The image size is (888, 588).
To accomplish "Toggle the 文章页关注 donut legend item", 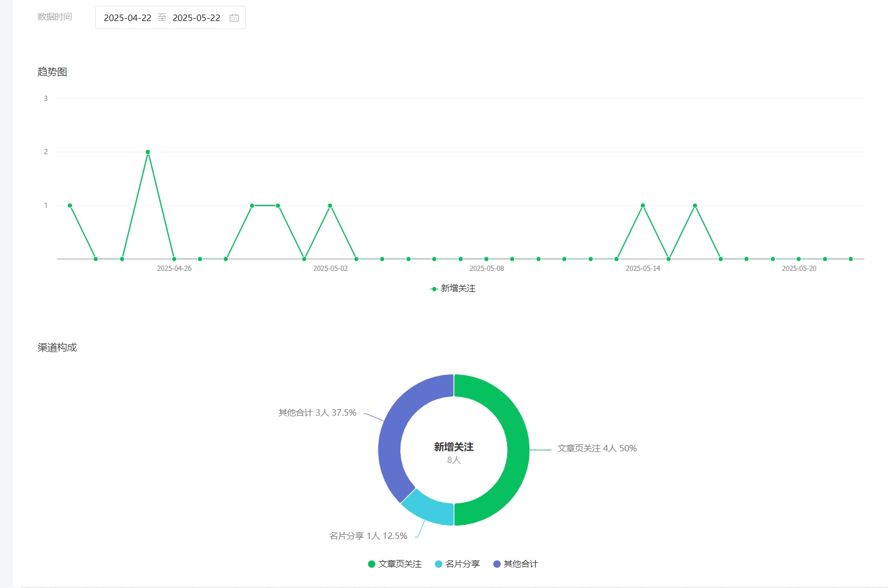I will coord(395,564).
